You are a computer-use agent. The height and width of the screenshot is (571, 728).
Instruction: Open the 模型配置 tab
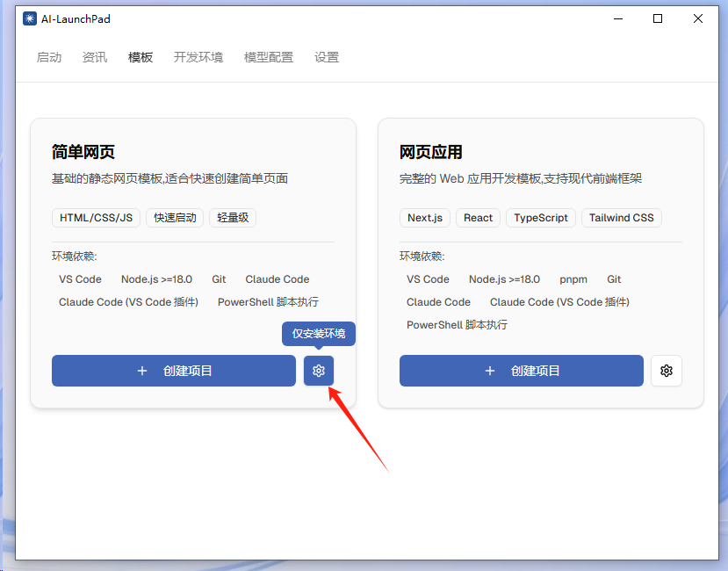tap(269, 57)
